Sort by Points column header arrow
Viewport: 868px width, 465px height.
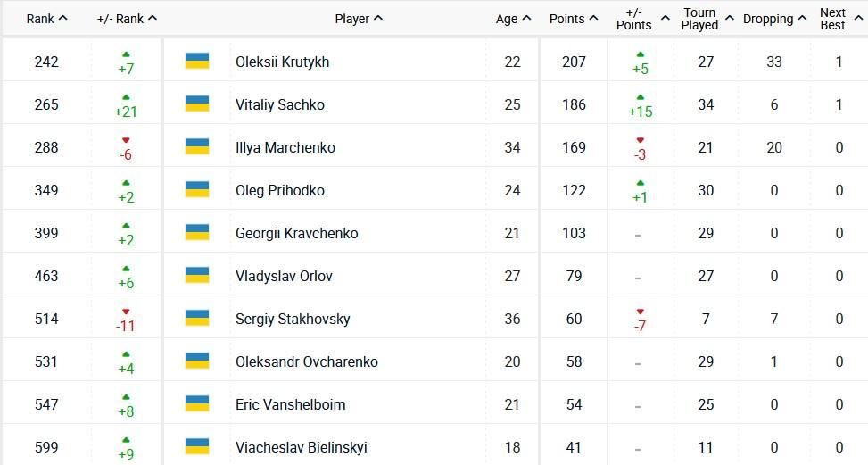[593, 19]
